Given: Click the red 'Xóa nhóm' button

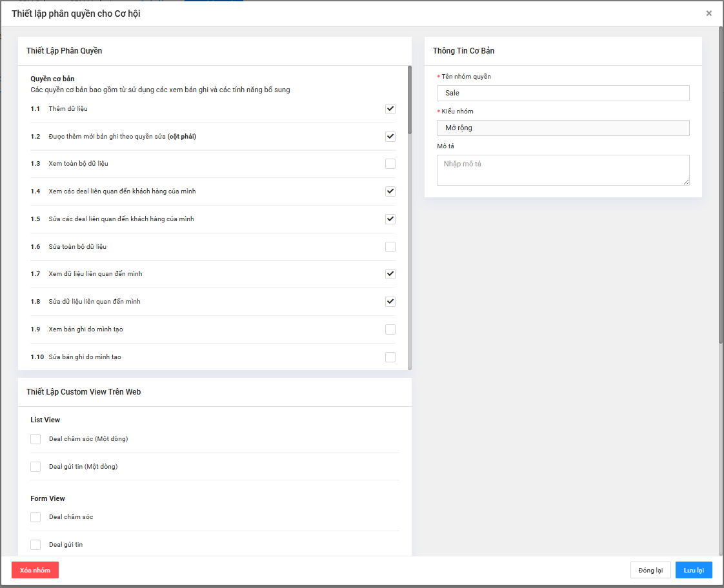Looking at the screenshot, I should (35, 570).
